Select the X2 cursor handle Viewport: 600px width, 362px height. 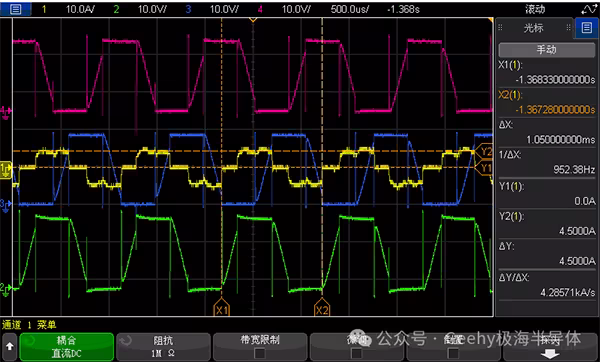tap(322, 308)
